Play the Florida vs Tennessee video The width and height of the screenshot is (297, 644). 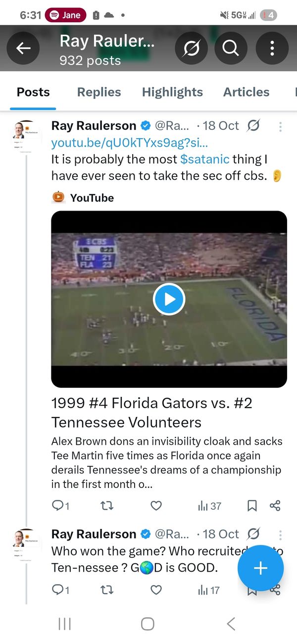pos(169,299)
